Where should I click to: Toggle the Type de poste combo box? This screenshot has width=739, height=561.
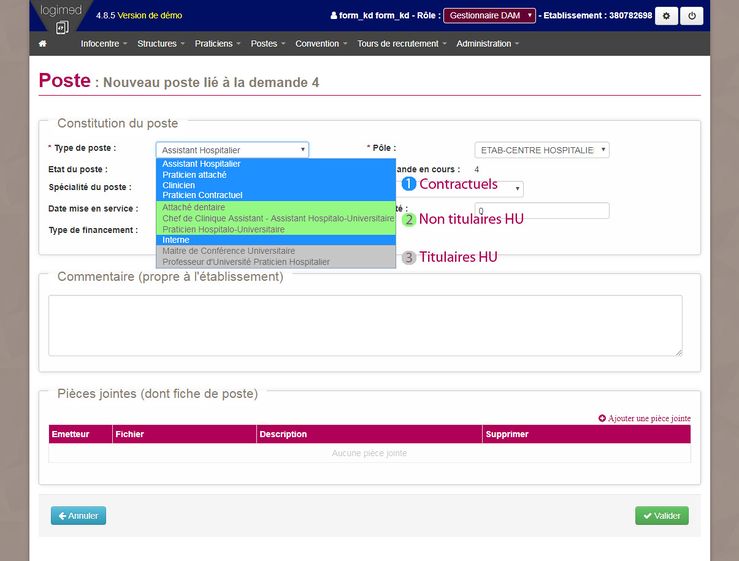[232, 150]
